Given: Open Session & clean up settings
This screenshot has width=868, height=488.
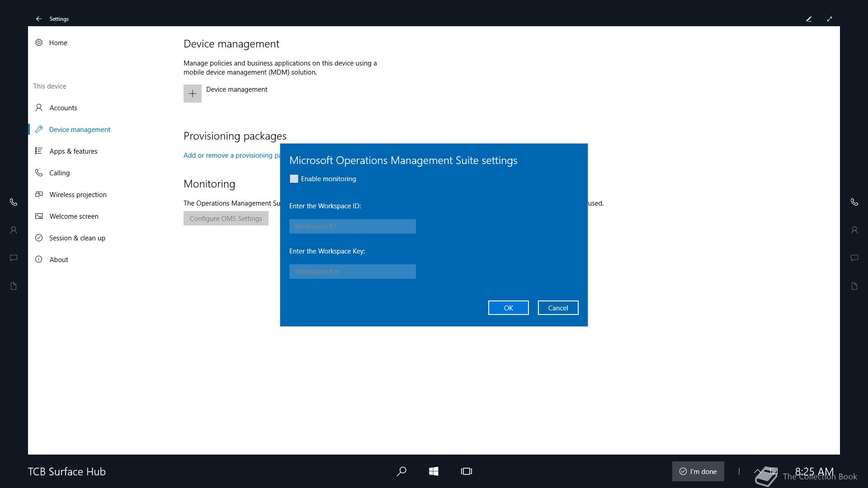Looking at the screenshot, I should click(x=77, y=238).
